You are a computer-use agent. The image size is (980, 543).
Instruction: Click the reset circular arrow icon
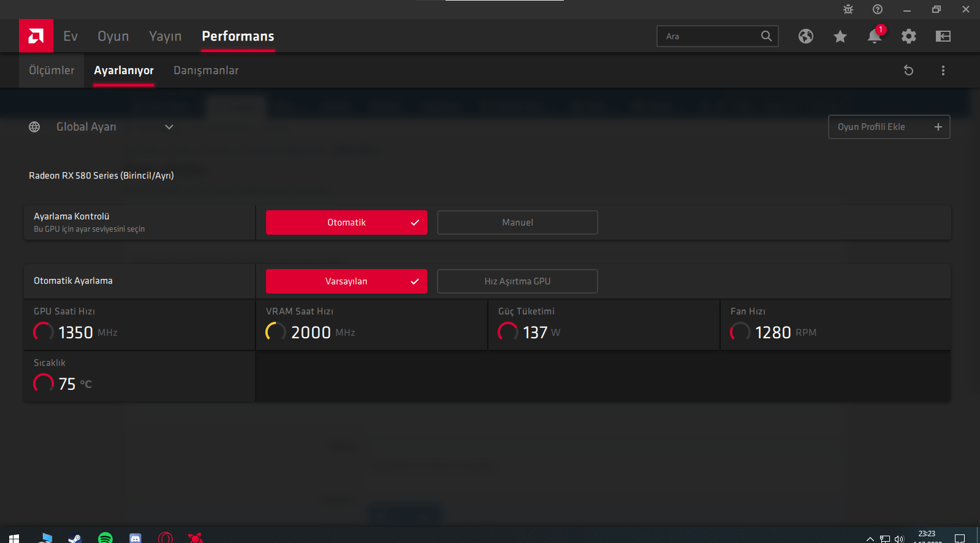pos(909,70)
